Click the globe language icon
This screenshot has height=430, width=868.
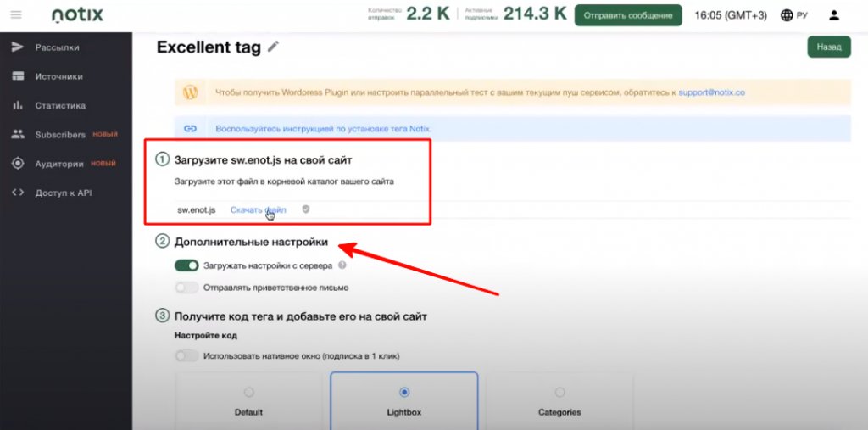787,15
